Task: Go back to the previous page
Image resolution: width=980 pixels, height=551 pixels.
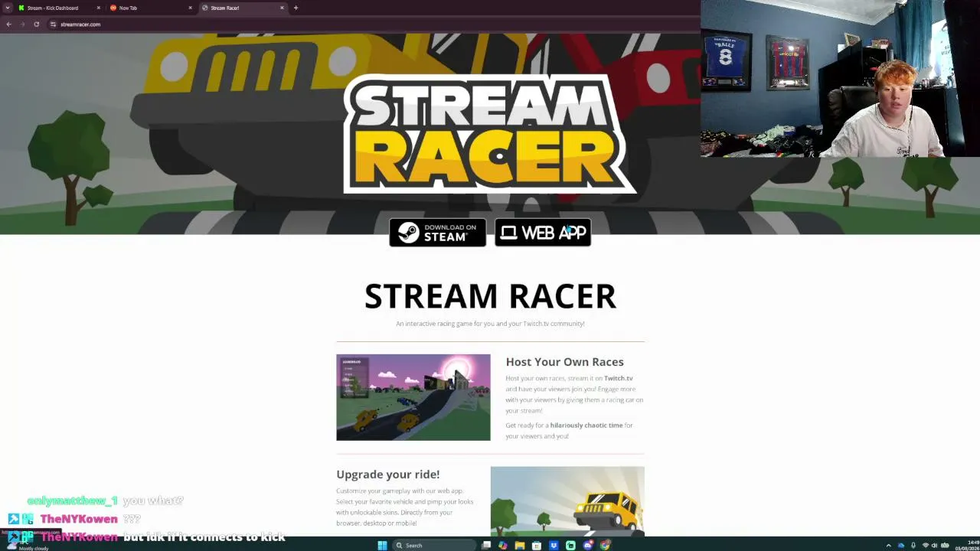Action: click(x=8, y=24)
